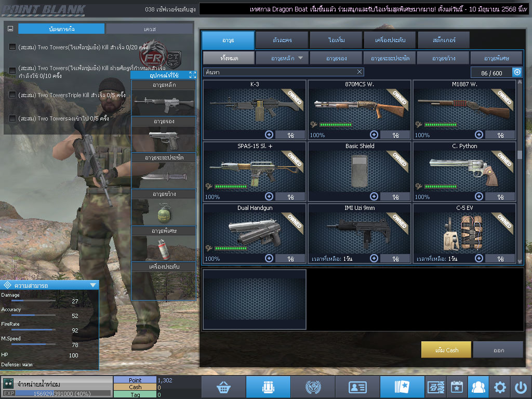Click plus icon on M1887 W. card
The image size is (532, 399).
[x=478, y=135]
